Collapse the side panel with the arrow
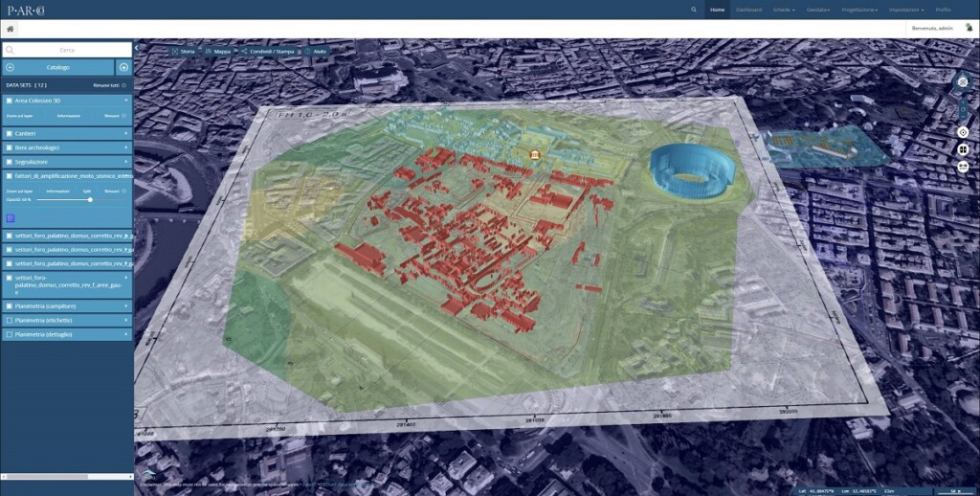Viewport: 980px width, 496px height. (x=136, y=48)
